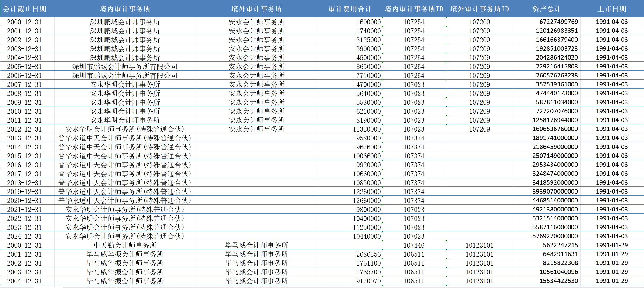Viewport: 644px width, 288px height.
Task: Select audit fee cell 1740000
Action: [x=350, y=31]
